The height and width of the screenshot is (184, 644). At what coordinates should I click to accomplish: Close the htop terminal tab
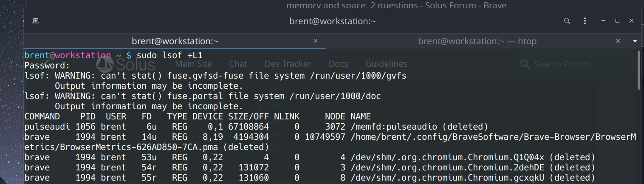[x=619, y=41]
